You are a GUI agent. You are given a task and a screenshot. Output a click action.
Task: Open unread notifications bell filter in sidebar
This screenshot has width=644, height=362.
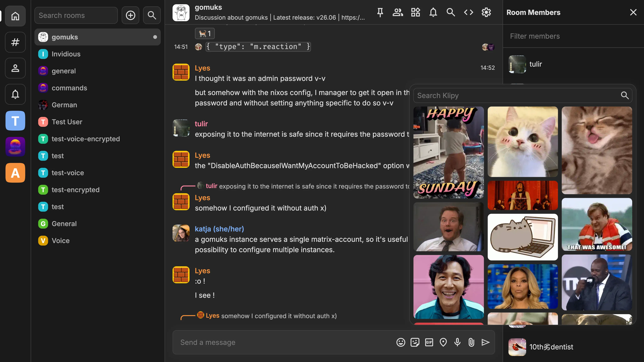pos(15,94)
